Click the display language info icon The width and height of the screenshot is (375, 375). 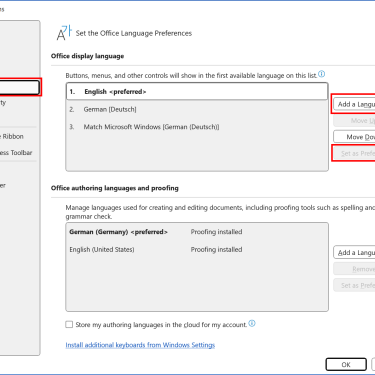(322, 74)
